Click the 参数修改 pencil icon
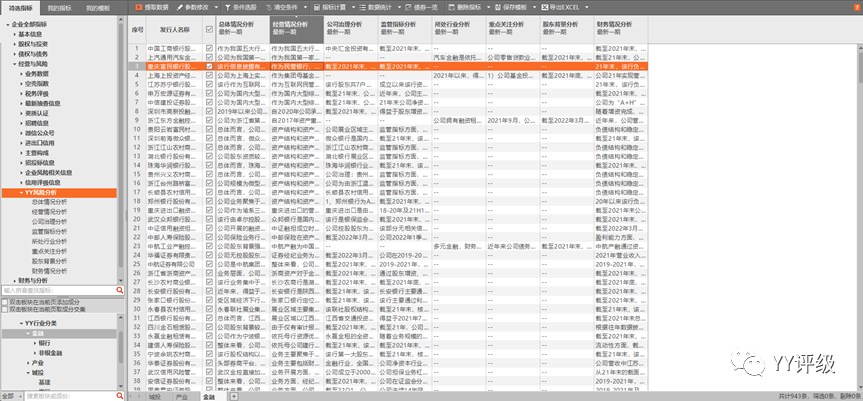863x401 pixels. tap(180, 8)
